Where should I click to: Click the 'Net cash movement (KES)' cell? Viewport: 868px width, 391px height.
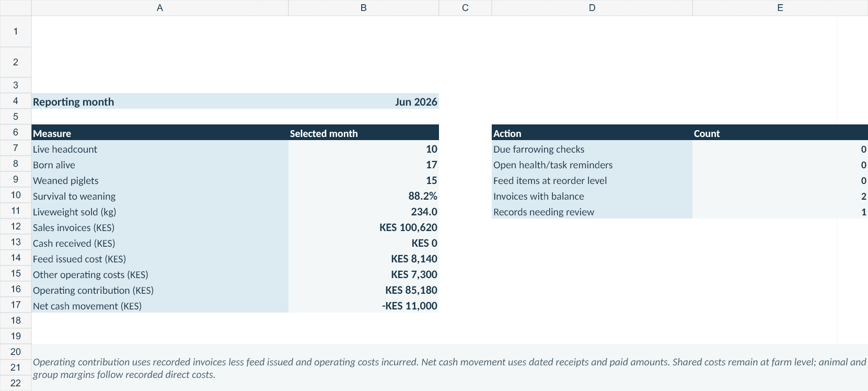click(x=160, y=305)
